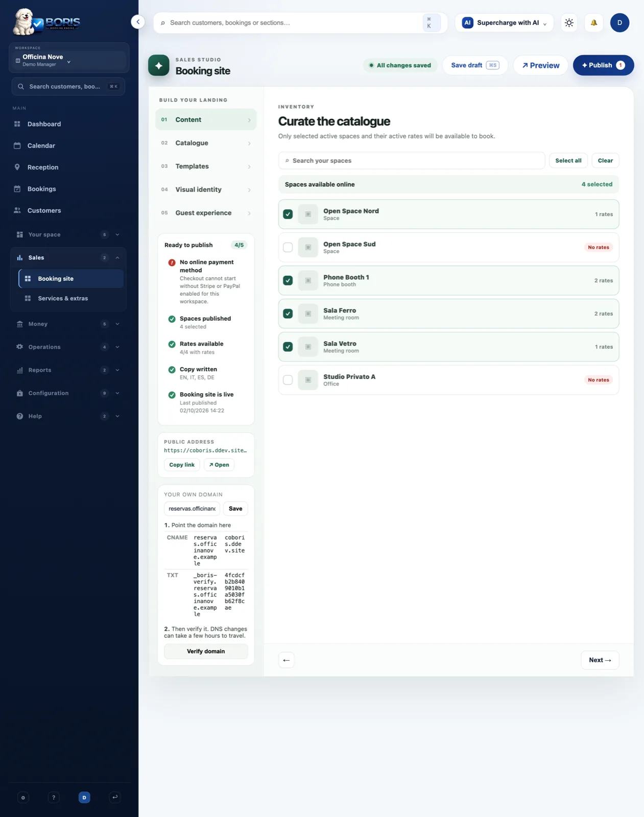The width and height of the screenshot is (644, 817).
Task: Uncheck the Open Space Nord checkbox
Action: (288, 214)
